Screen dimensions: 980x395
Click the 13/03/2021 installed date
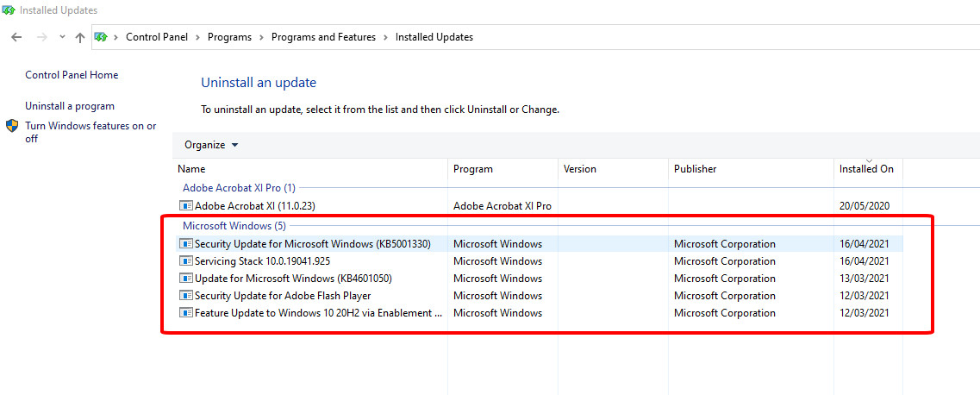coord(865,278)
